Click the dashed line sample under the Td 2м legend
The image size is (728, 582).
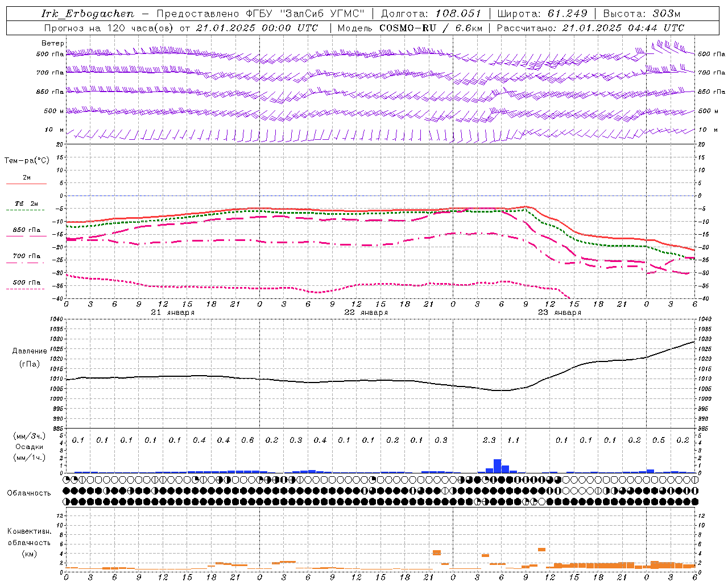tap(26, 210)
